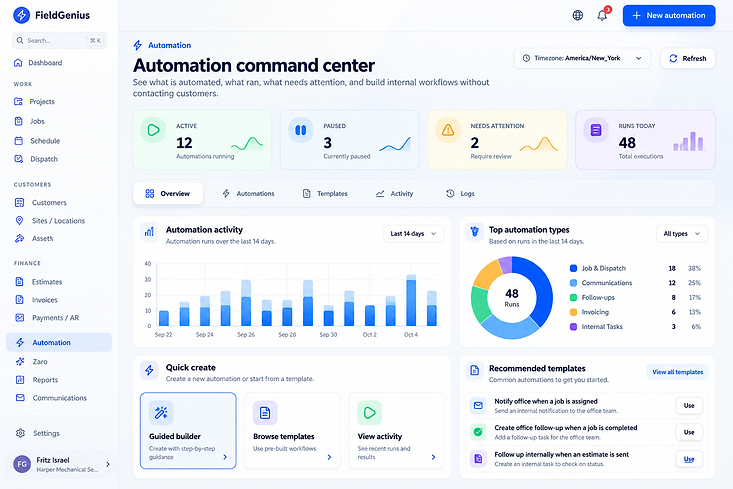
Task: Click the Jobs clipboard icon
Action: coord(19,121)
